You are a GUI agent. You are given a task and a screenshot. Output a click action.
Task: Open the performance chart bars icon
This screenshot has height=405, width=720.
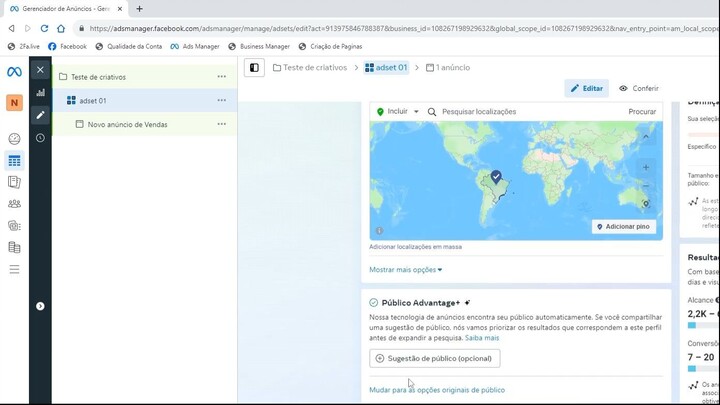coord(40,92)
